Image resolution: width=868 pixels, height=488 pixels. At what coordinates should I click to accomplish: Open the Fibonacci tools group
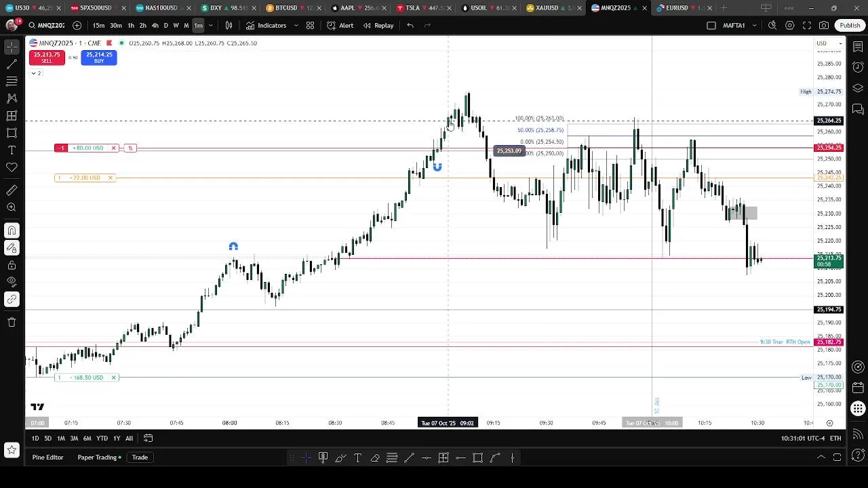(12, 81)
